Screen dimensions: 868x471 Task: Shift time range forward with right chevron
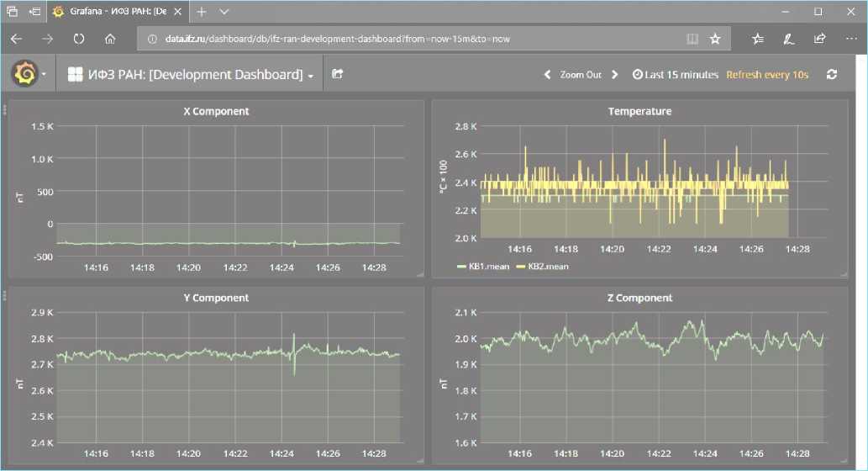pyautogui.click(x=615, y=75)
